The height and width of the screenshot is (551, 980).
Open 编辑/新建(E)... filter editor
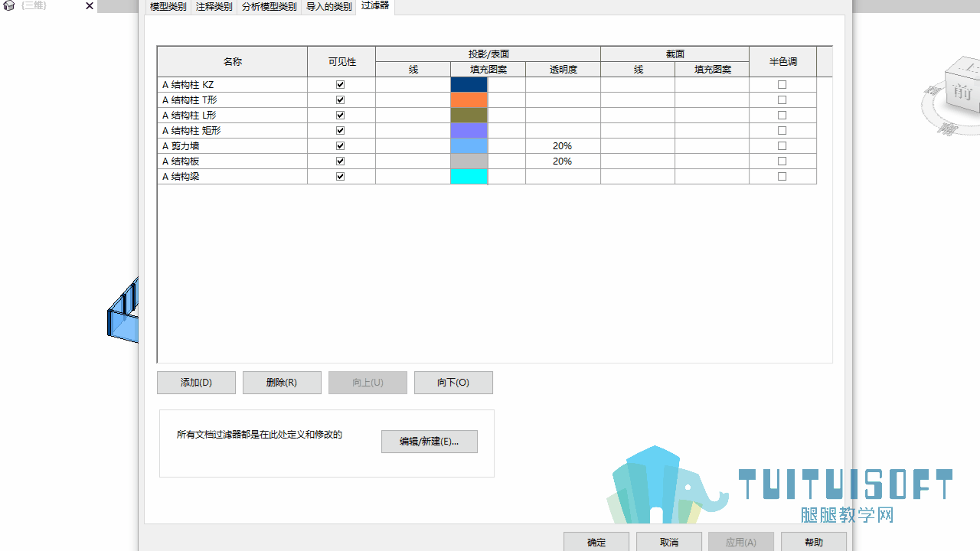click(x=430, y=442)
